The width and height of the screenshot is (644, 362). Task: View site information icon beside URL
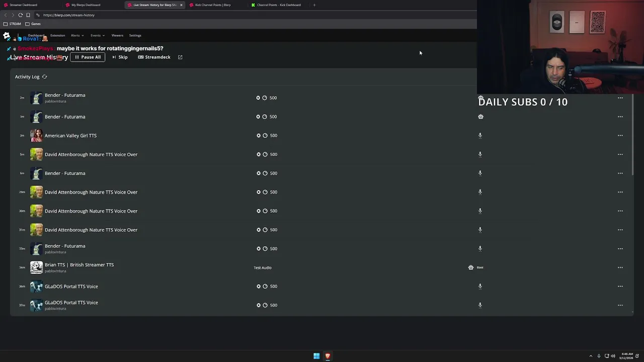pos(38,15)
